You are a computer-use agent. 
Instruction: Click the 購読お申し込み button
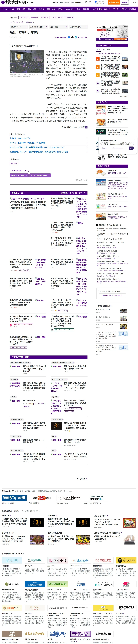(114, 2)
